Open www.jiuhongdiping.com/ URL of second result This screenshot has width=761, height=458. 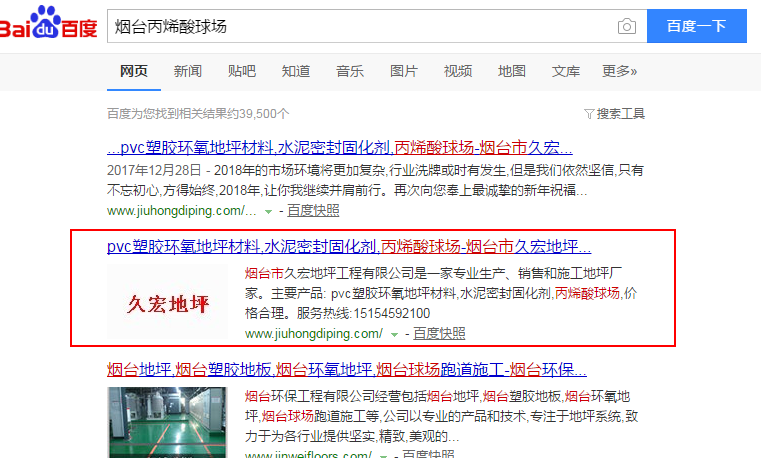pyautogui.click(x=314, y=334)
